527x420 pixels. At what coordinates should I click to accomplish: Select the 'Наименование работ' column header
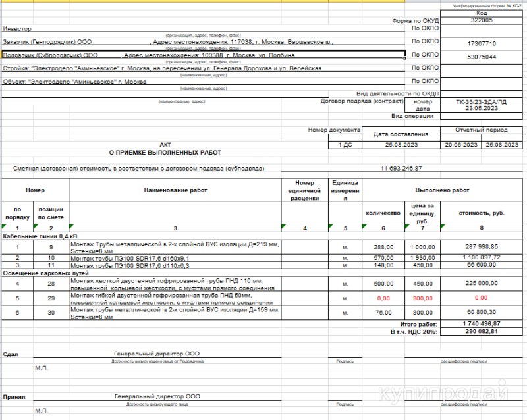point(175,190)
